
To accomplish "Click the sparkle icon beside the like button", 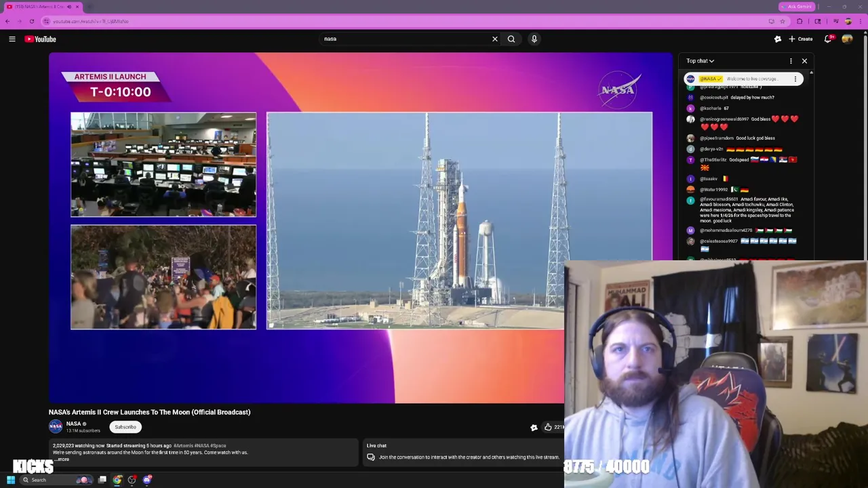I will coord(534,427).
